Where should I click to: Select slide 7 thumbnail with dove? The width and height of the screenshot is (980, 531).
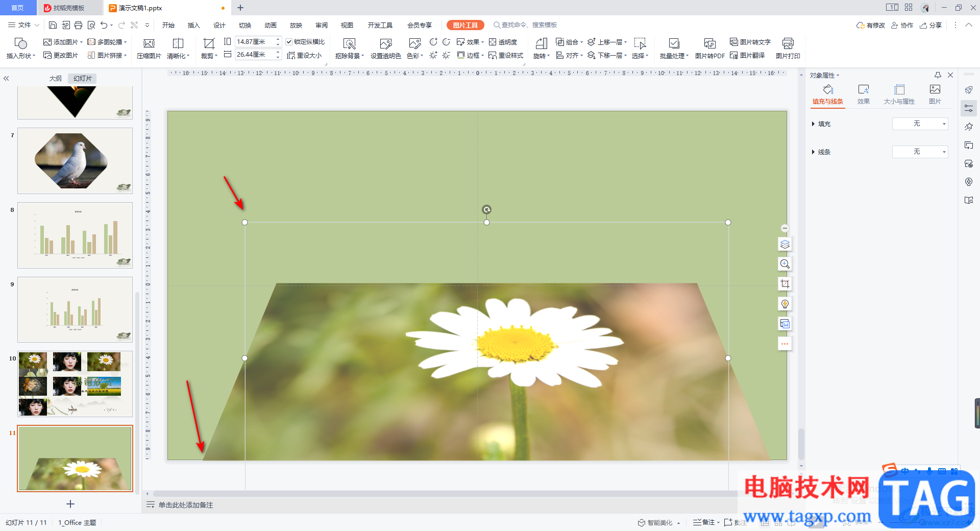tap(75, 161)
